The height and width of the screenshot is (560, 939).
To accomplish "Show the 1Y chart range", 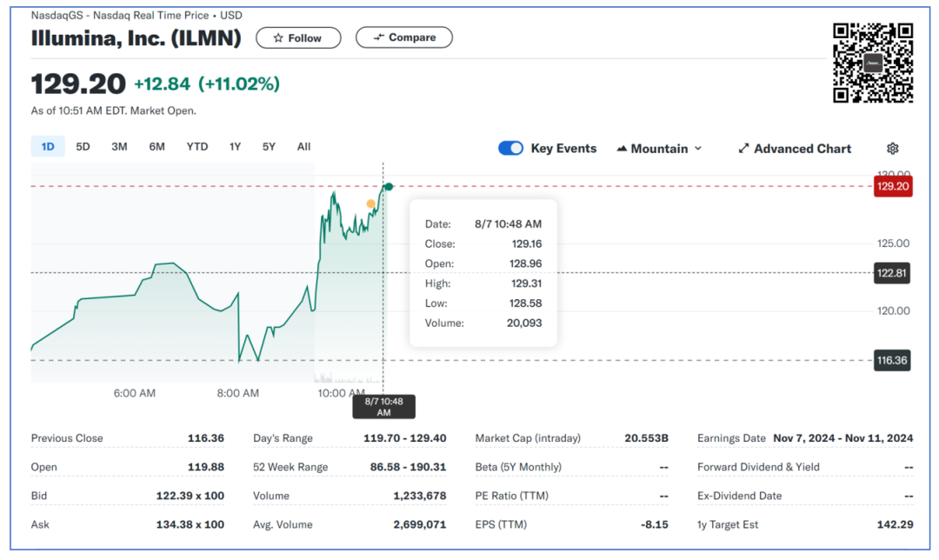I will pos(235,147).
